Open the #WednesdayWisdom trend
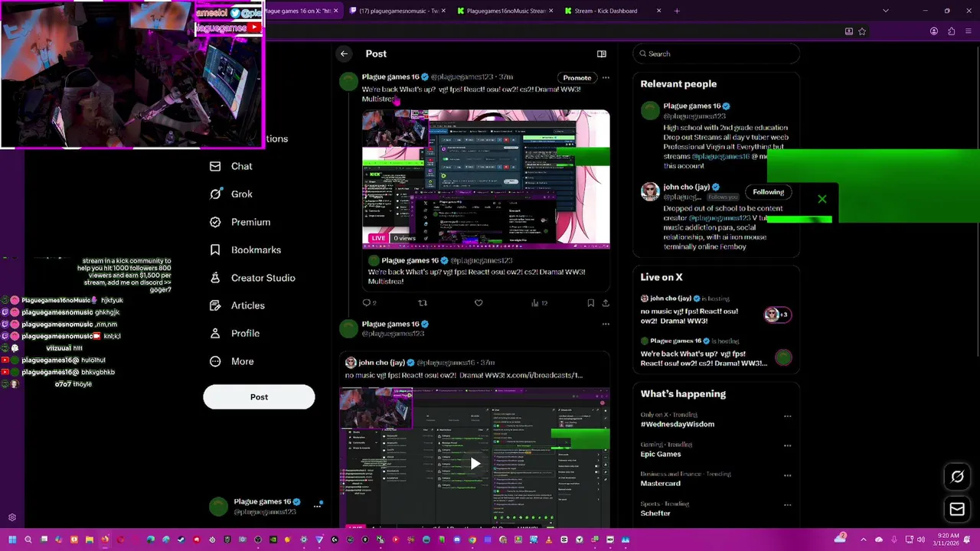Viewport: 980px width, 551px height. pos(678,424)
